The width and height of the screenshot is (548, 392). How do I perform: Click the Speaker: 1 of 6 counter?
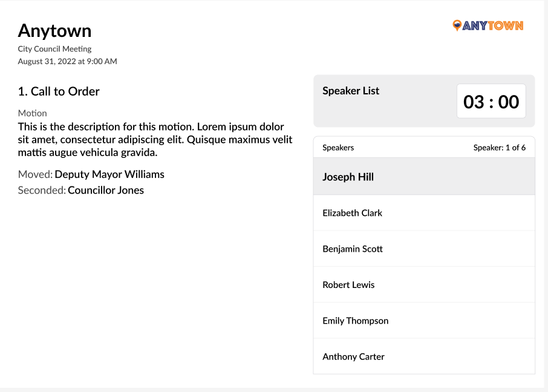499,148
